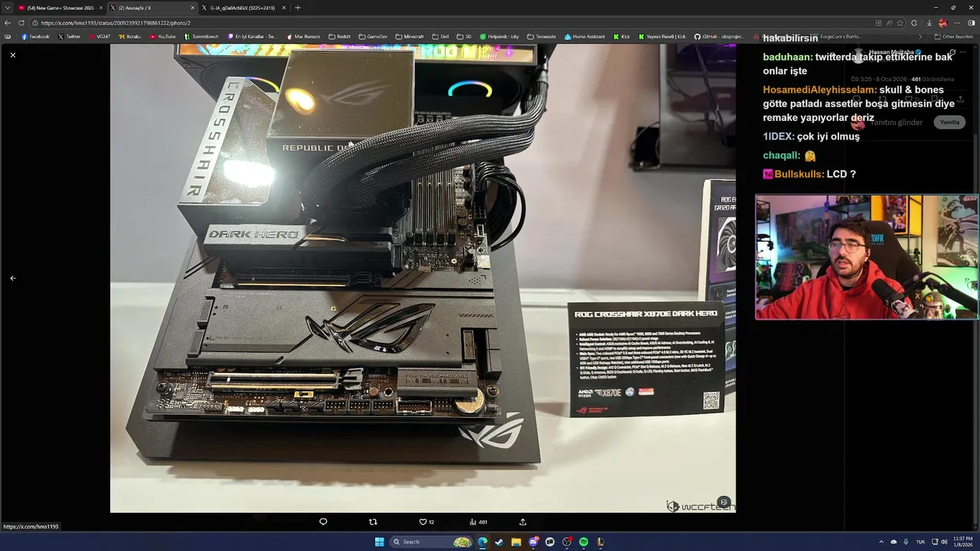Open the Dell bookmarks folder
The image size is (980, 551).
(441, 37)
